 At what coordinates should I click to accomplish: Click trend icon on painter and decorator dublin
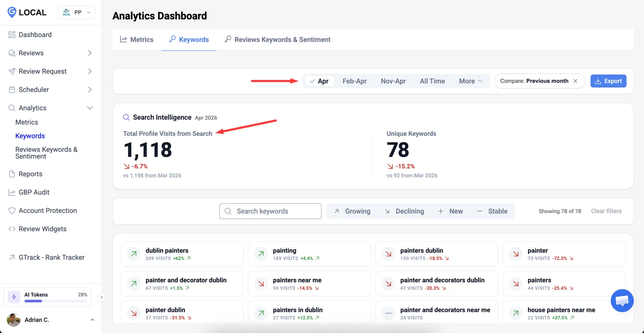click(134, 284)
